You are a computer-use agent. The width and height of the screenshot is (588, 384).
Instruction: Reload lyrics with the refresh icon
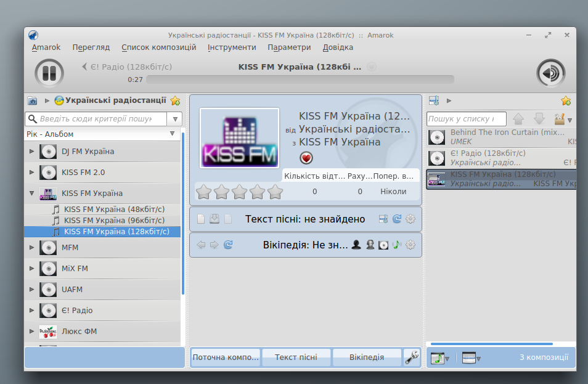click(397, 219)
